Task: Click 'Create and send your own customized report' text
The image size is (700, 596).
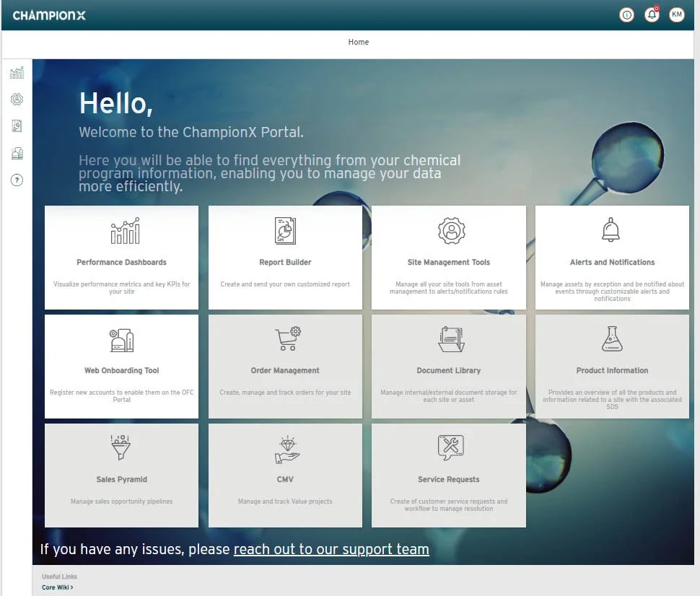Action: (x=285, y=284)
